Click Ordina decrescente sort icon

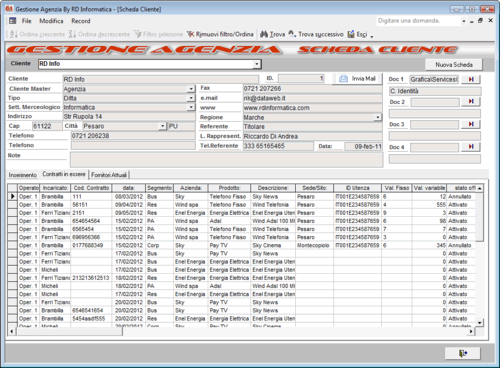pos(72,34)
